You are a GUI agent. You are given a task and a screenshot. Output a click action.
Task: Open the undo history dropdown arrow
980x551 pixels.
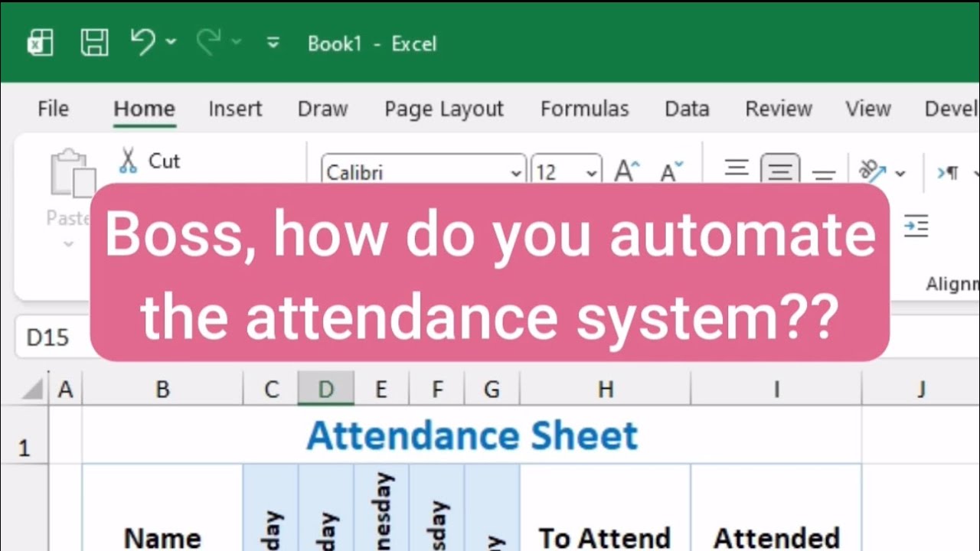click(x=170, y=41)
